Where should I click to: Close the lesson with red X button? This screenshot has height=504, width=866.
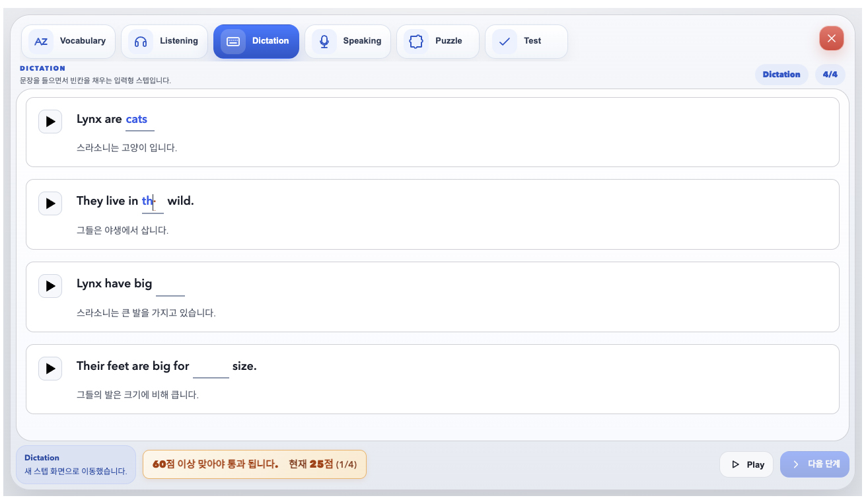(832, 38)
